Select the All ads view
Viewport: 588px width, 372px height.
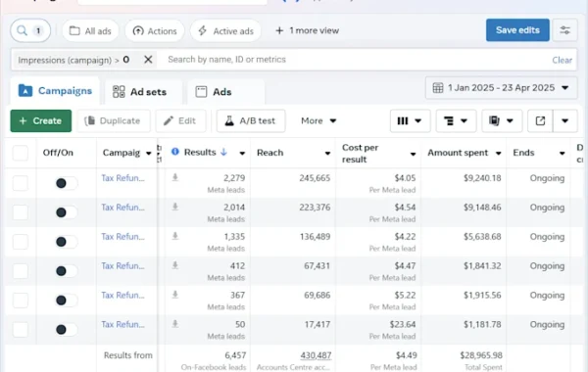pos(90,30)
